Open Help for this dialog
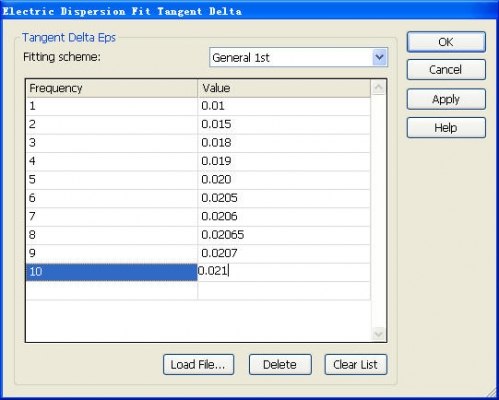This screenshot has height=400, width=499. click(446, 128)
